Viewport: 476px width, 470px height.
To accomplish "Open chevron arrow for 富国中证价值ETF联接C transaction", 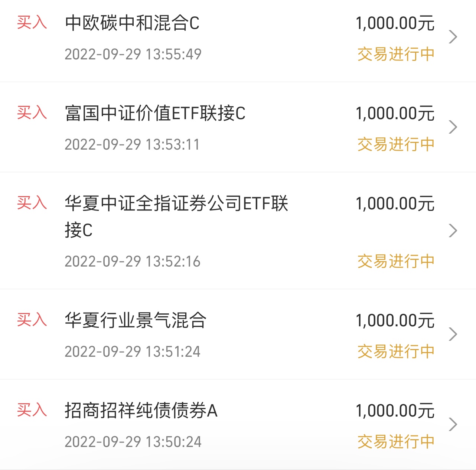I will [453, 127].
